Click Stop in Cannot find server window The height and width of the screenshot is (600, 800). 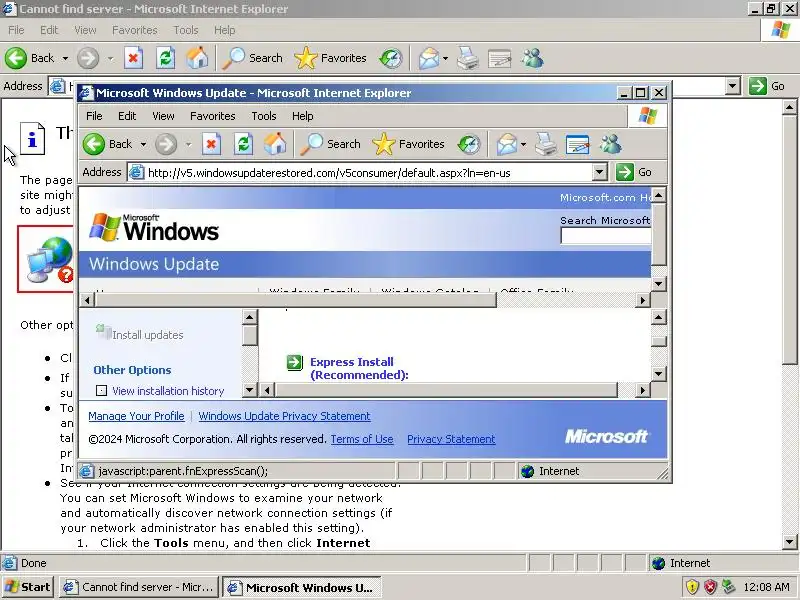click(133, 58)
